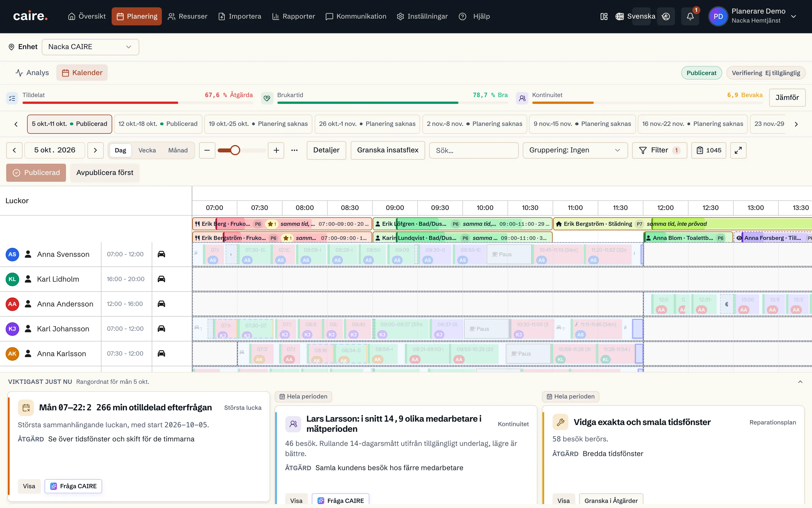The width and height of the screenshot is (812, 508).
Task: Open the Gruppering: Ingen dropdown
Action: coord(575,150)
